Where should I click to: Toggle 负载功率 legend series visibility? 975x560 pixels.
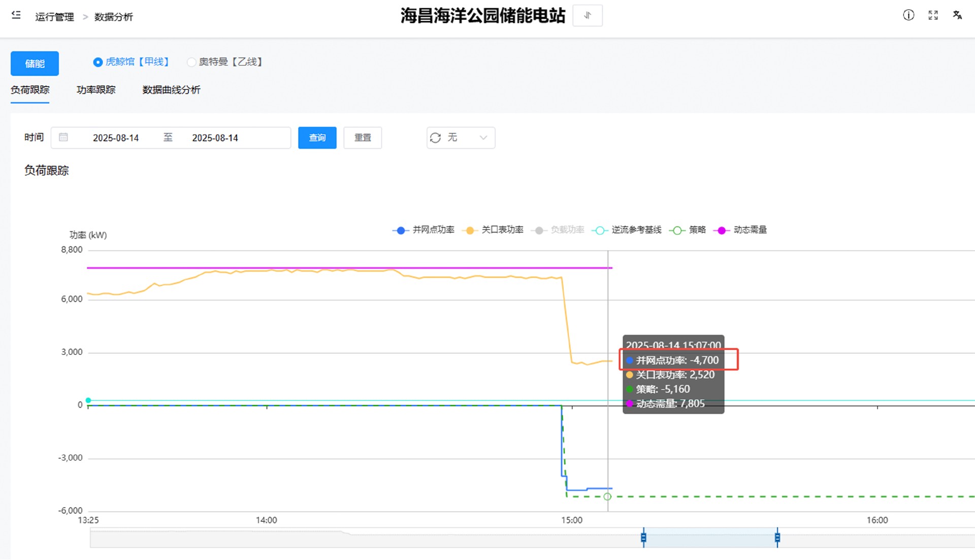coord(567,230)
